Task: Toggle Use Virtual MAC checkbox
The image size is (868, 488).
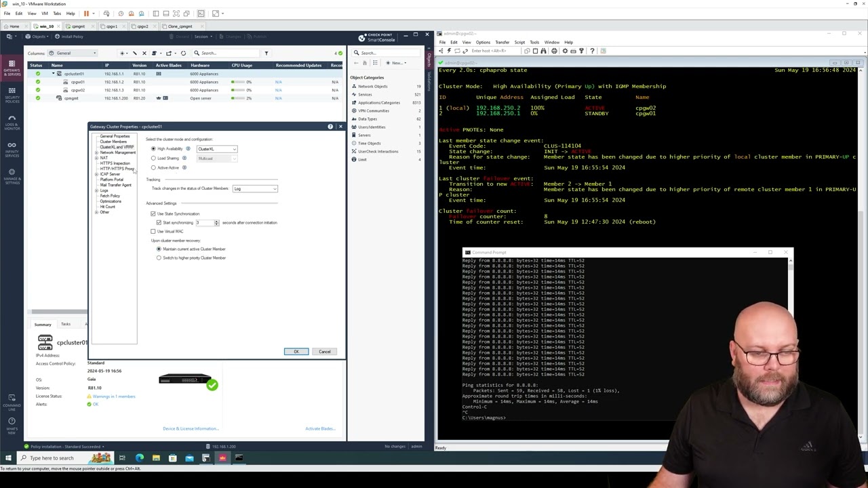Action: click(x=153, y=231)
